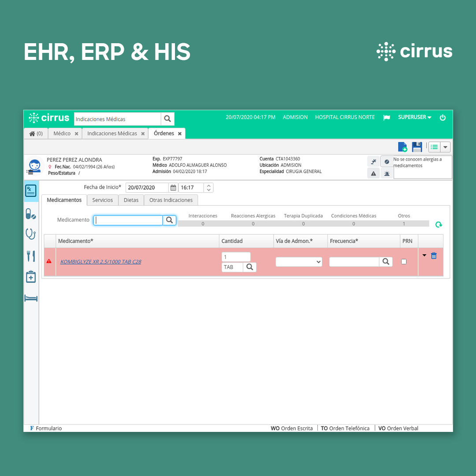Toggle the PRN checkbox for KOMBIGLYZE

404,261
